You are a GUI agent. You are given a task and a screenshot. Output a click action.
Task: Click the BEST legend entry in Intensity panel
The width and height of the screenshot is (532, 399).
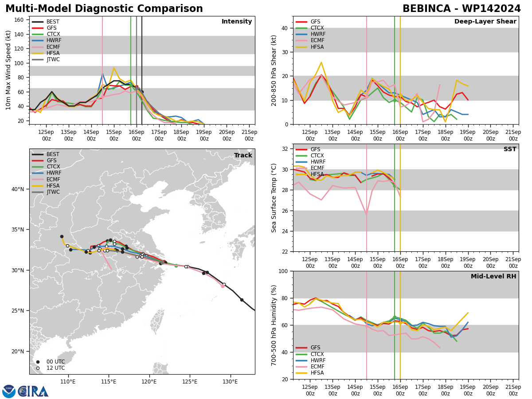[x=46, y=22]
